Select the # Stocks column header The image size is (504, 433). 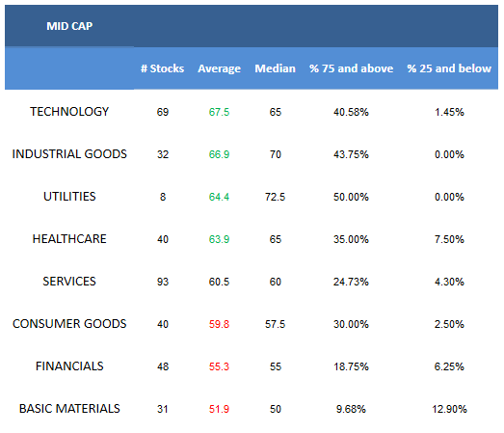coord(162,68)
